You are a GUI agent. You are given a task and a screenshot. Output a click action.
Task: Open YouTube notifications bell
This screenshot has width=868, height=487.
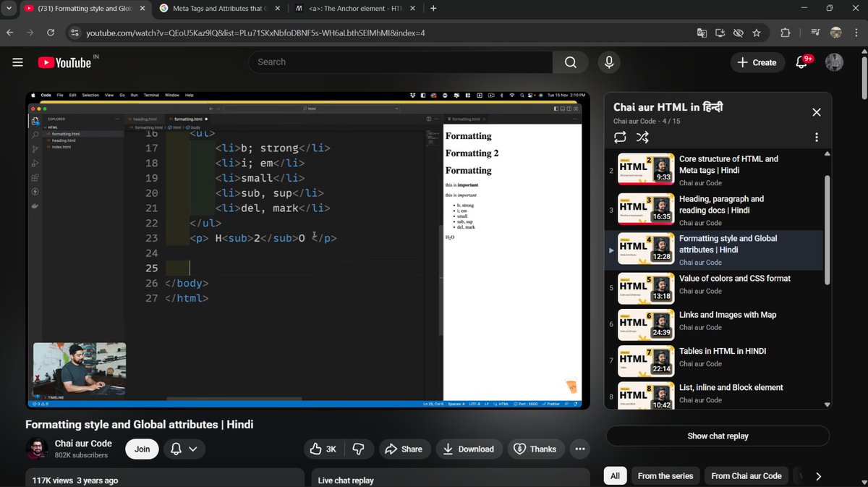click(x=800, y=62)
